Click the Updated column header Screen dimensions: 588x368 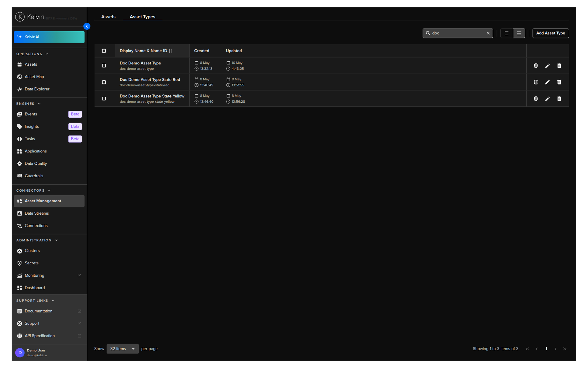(x=234, y=51)
